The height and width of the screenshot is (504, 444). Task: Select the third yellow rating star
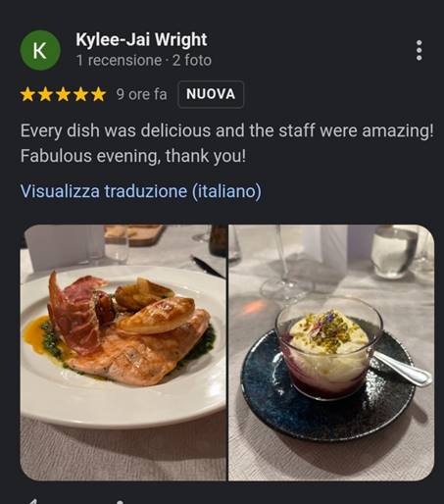[63, 94]
